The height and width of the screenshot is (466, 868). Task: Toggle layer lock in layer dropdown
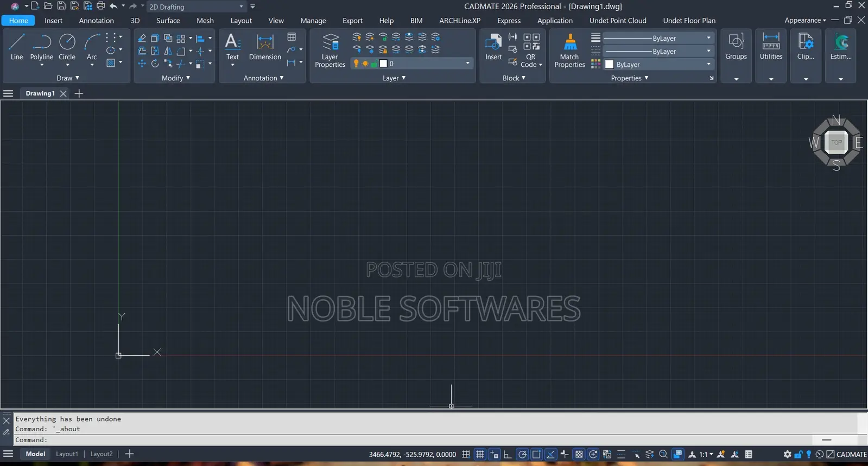pos(374,64)
